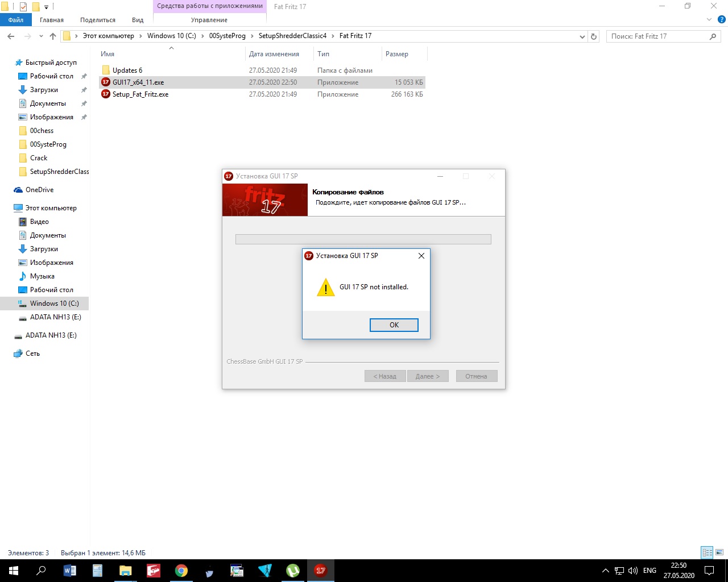Viewport: 728px width, 582px height.
Task: Switch to details view icon in status bar
Action: pyautogui.click(x=708, y=552)
